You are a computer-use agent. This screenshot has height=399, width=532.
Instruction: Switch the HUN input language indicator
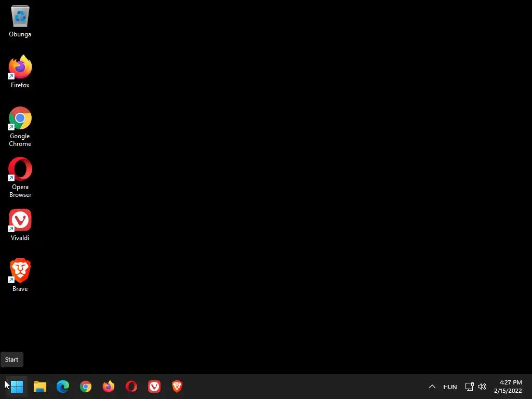(450, 387)
